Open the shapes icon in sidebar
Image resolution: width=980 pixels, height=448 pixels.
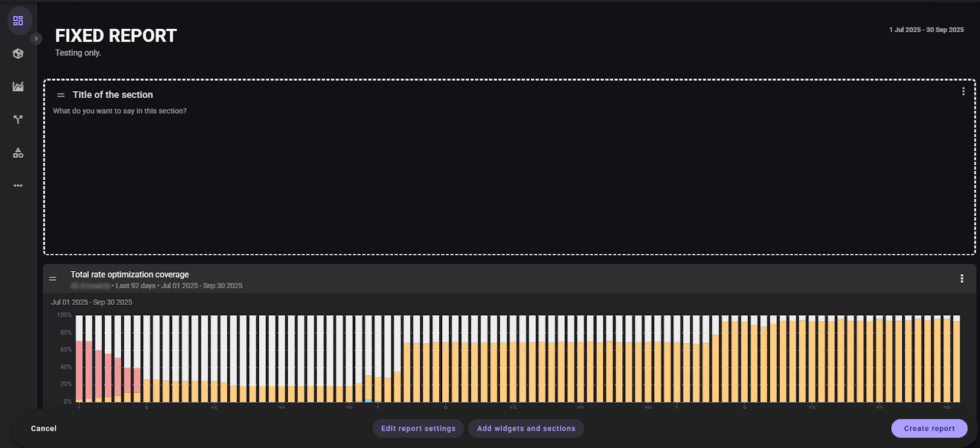(x=18, y=152)
